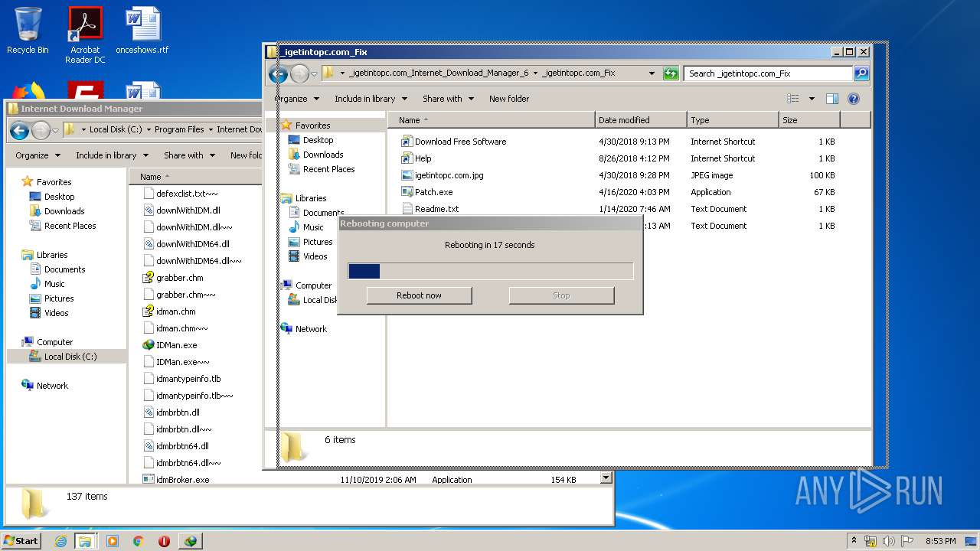Image resolution: width=980 pixels, height=551 pixels.
Task: Click Back arrow in Internet Download Manager window
Action: (19, 130)
